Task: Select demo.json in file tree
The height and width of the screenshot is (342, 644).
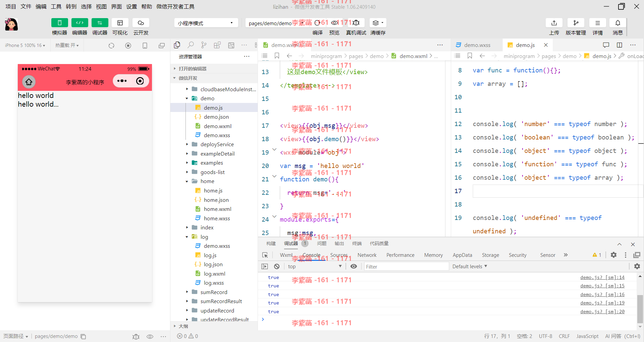Action: (x=216, y=117)
